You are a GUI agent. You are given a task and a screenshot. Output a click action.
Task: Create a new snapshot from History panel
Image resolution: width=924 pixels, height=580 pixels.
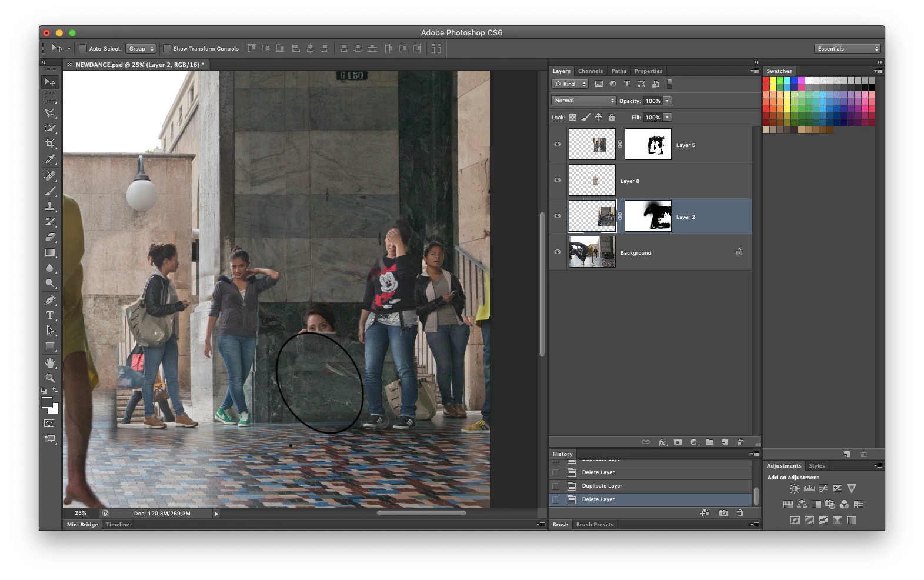(x=723, y=513)
